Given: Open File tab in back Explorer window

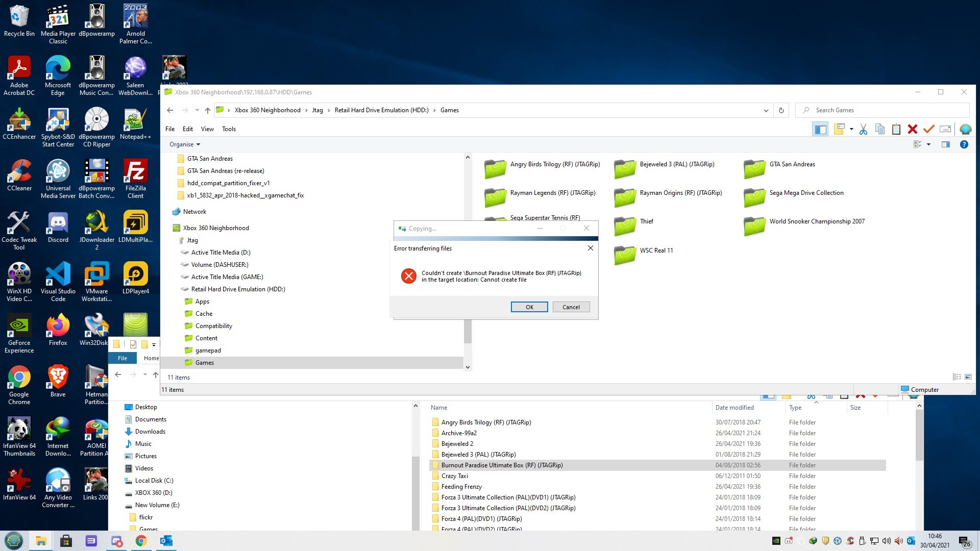Looking at the screenshot, I should (122, 358).
